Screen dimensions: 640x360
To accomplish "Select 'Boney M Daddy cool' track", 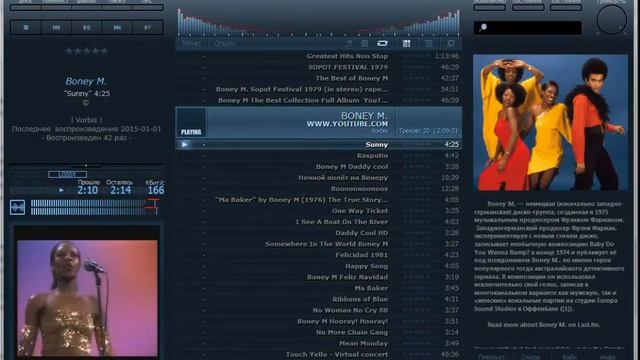I will (x=319, y=167).
